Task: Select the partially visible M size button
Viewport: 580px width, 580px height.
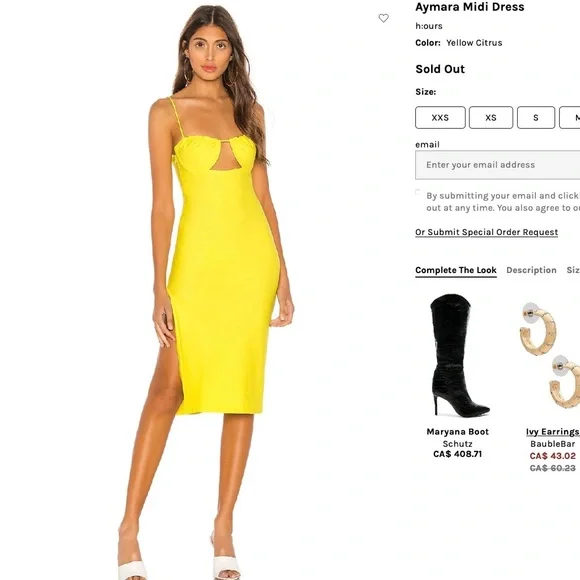Action: point(570,118)
